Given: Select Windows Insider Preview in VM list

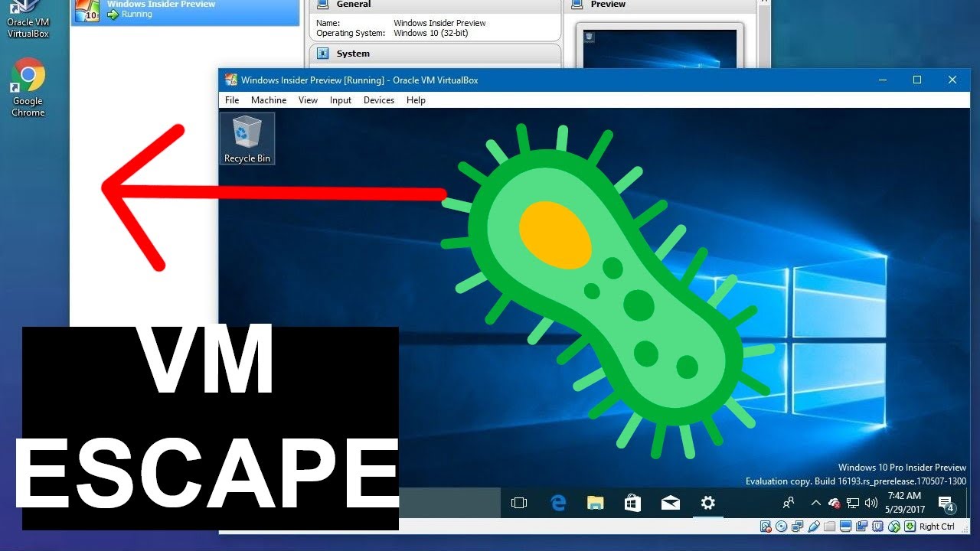Looking at the screenshot, I should (185, 11).
